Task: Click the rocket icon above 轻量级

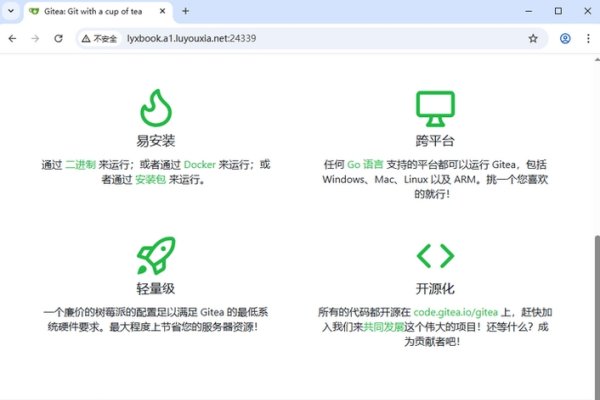Action: [156, 256]
